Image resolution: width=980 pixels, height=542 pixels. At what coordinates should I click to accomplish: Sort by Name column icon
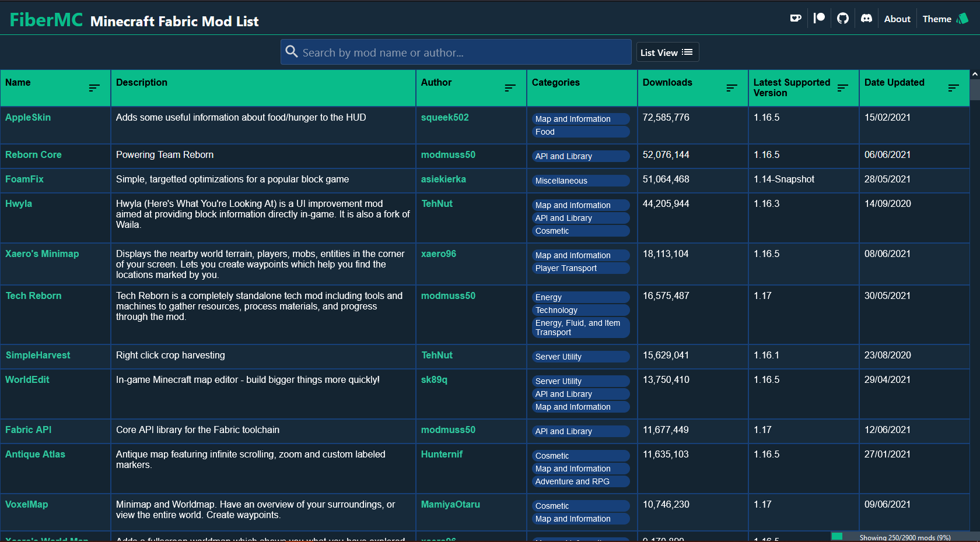click(94, 88)
